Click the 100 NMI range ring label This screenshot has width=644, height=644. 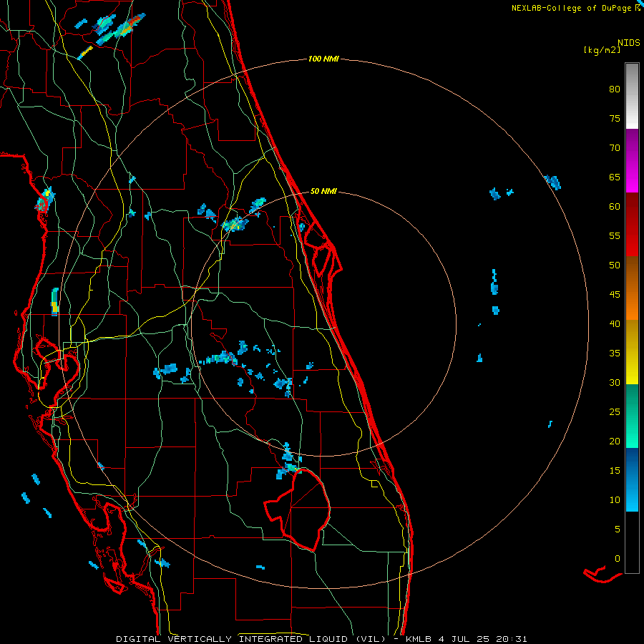click(x=323, y=59)
